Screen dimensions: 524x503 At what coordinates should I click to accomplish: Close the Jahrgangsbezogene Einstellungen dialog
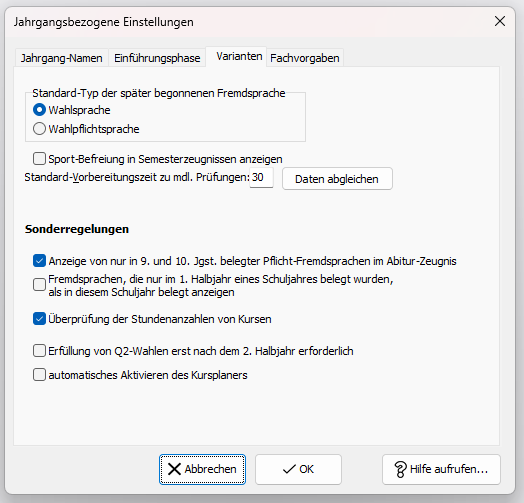500,21
